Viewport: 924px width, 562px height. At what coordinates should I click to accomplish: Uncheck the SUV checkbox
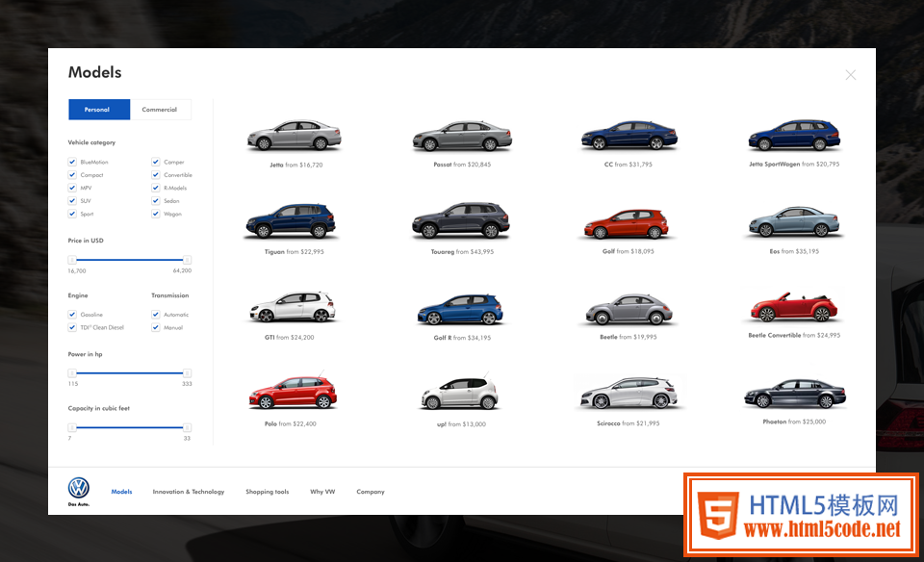72,201
